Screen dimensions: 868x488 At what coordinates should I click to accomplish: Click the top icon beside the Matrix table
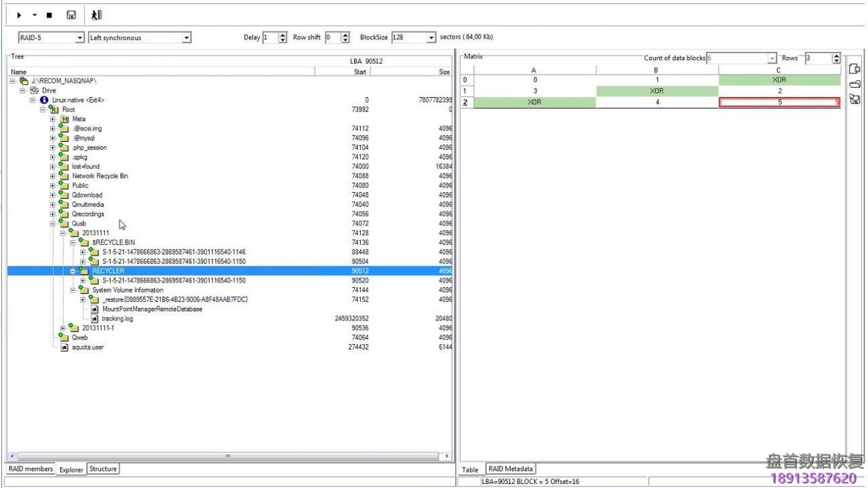[854, 69]
